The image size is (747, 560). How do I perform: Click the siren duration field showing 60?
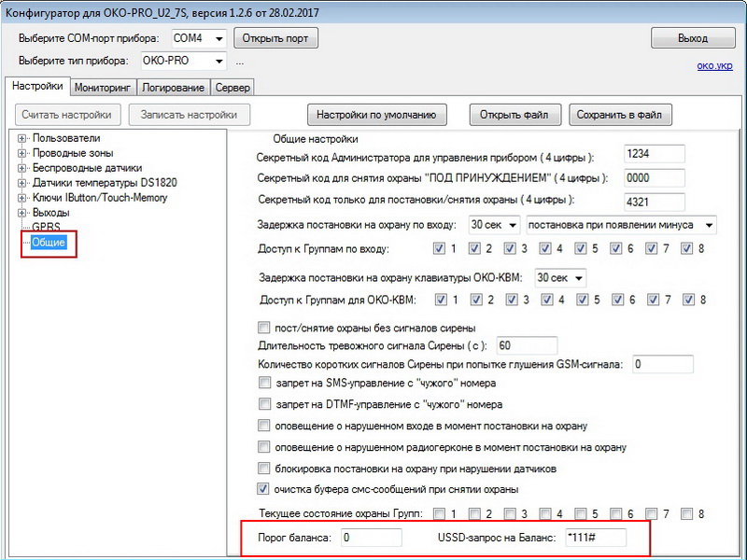(x=527, y=345)
